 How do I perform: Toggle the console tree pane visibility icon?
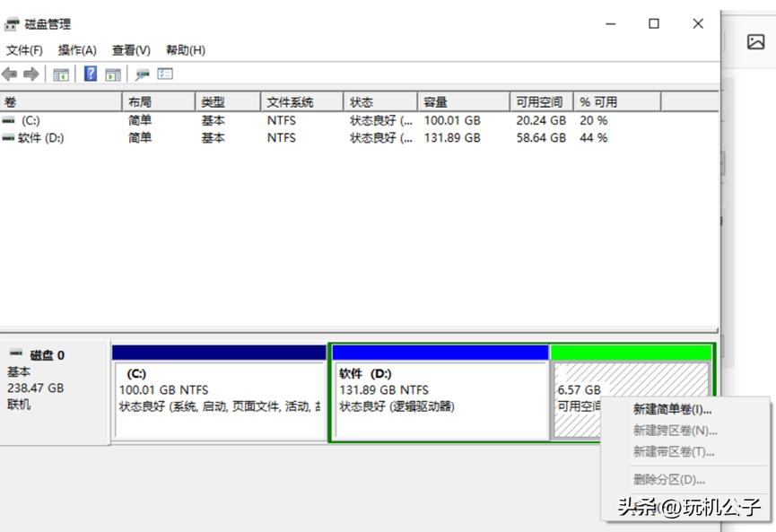point(60,73)
